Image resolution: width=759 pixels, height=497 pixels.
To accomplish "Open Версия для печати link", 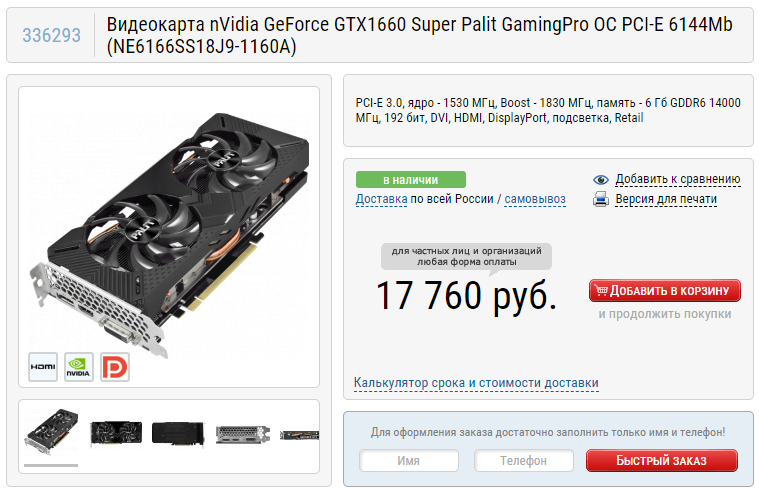I will click(x=666, y=199).
